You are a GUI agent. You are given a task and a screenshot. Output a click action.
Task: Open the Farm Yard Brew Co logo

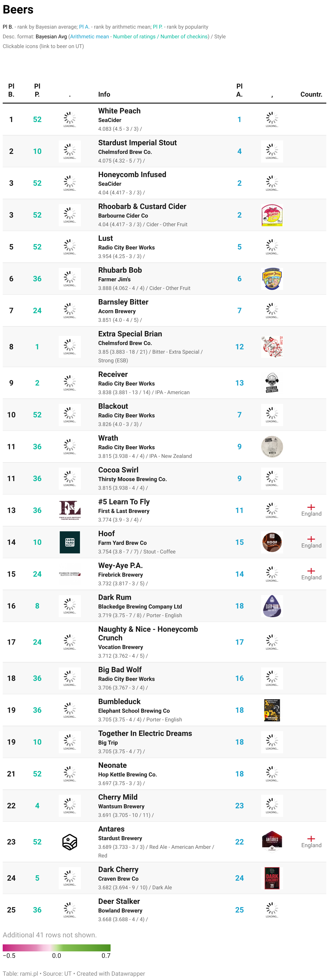(70, 542)
